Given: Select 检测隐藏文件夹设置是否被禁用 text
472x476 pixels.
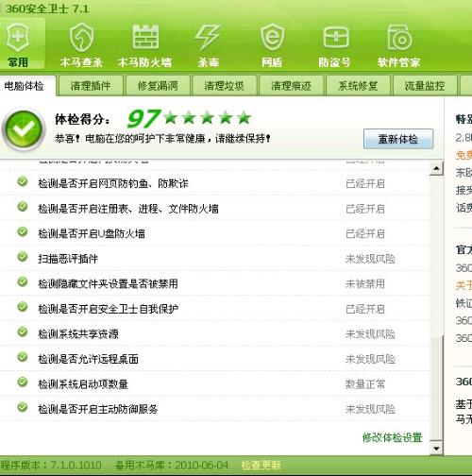Looking at the screenshot, I should click(108, 284).
